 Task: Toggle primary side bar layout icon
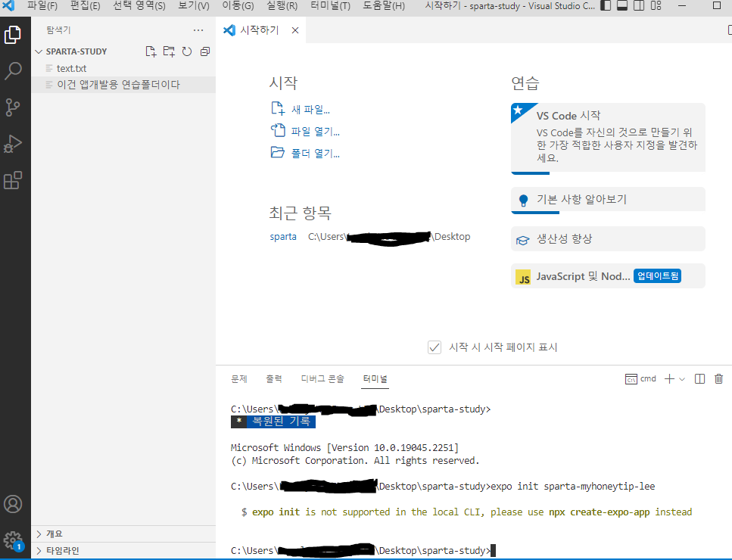[x=606, y=5]
